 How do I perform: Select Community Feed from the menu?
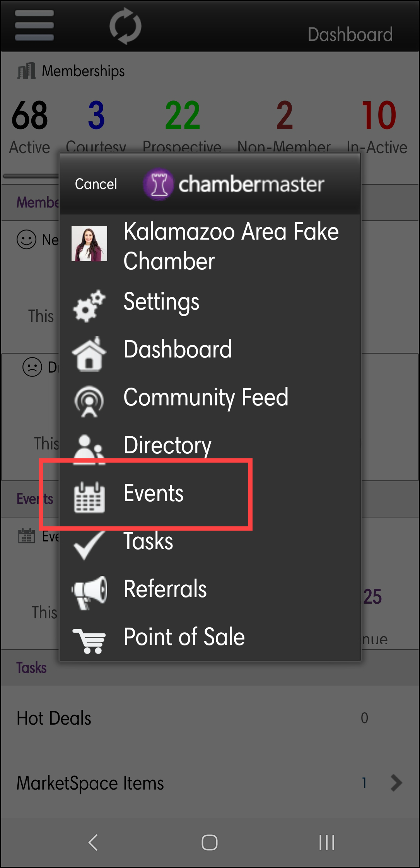coord(206,397)
